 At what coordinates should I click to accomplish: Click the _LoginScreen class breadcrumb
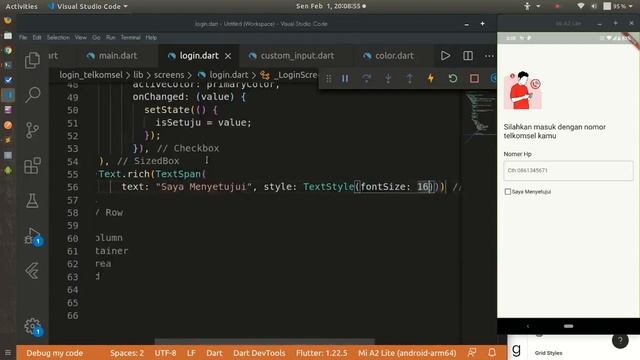point(289,75)
